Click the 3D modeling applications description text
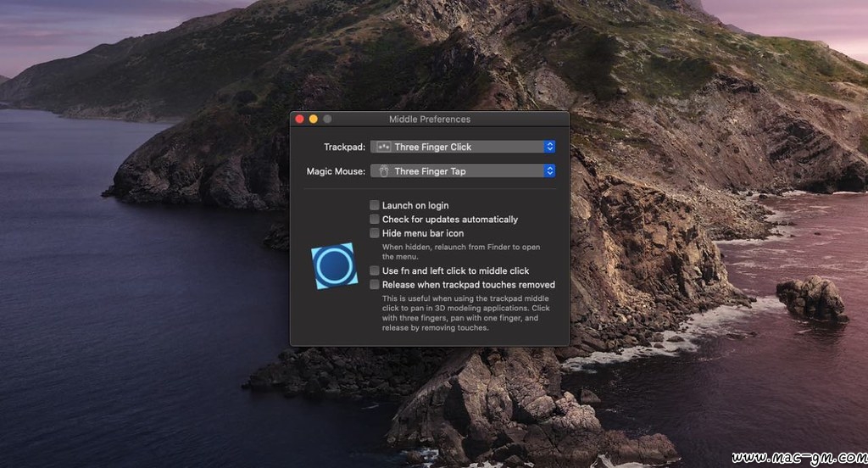 point(465,313)
